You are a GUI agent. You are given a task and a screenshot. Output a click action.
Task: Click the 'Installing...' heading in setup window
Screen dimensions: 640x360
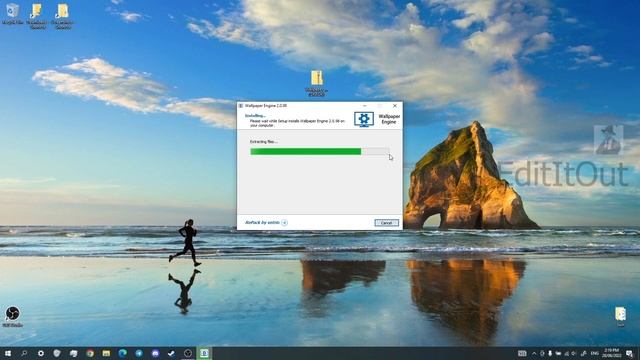(x=255, y=116)
